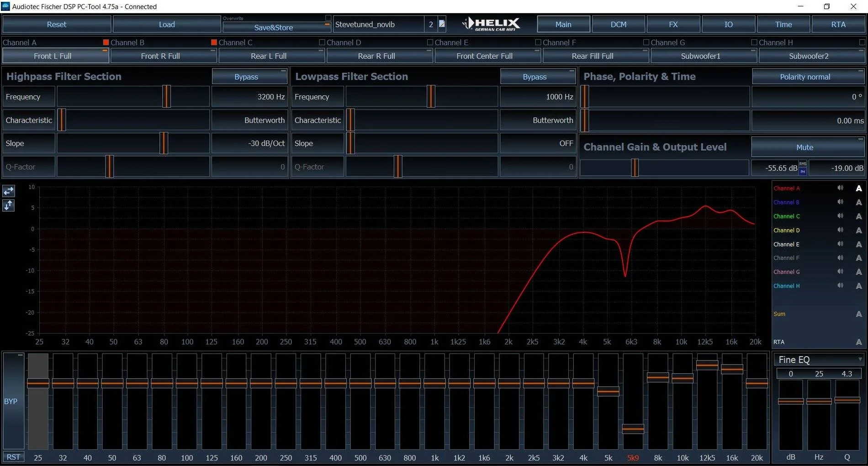Bypass the Highpass Filter Section
Screen dimensions: 868x466
click(x=249, y=77)
